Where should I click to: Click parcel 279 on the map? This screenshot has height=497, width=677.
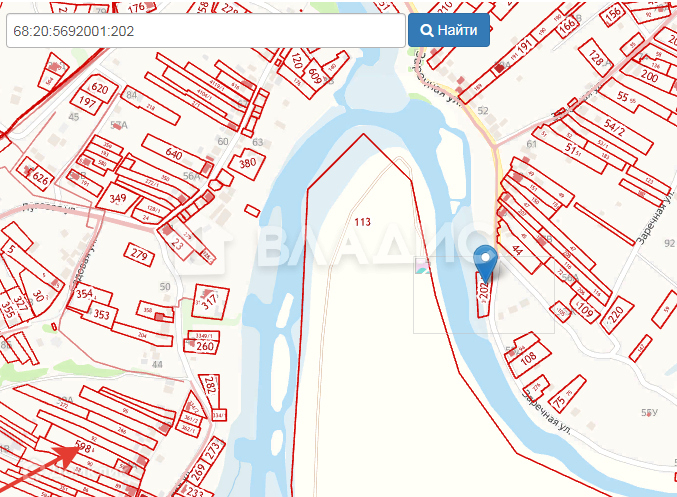(139, 254)
